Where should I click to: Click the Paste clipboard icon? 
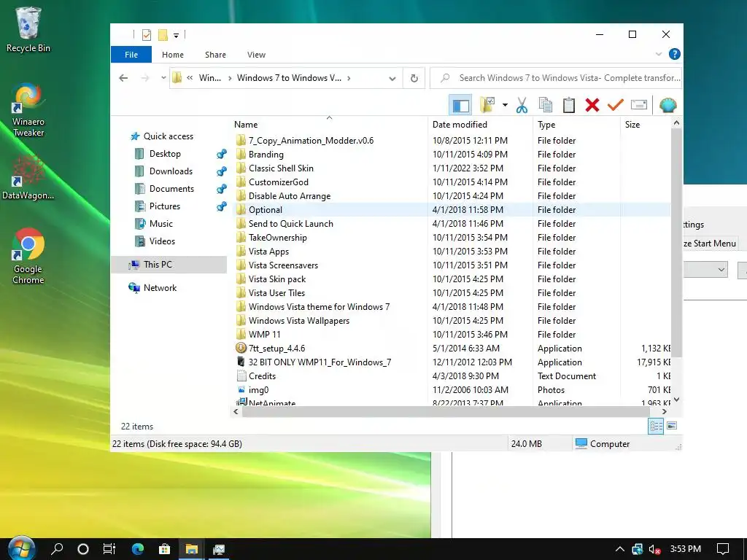(x=569, y=105)
